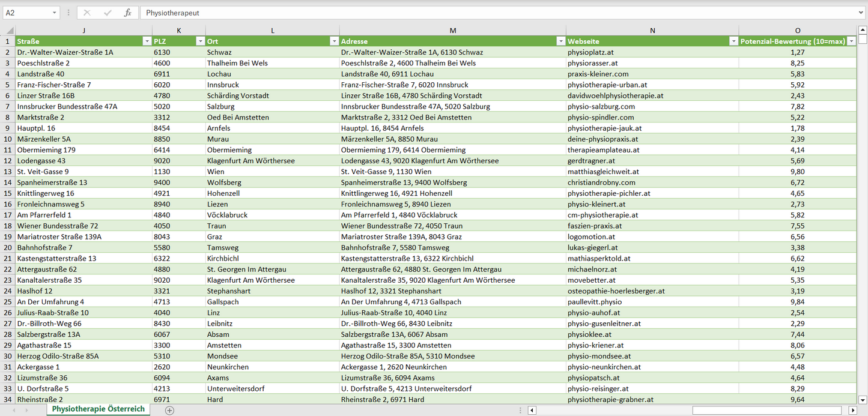
Task: Open the Name Box dropdown arrow
Action: 54,13
